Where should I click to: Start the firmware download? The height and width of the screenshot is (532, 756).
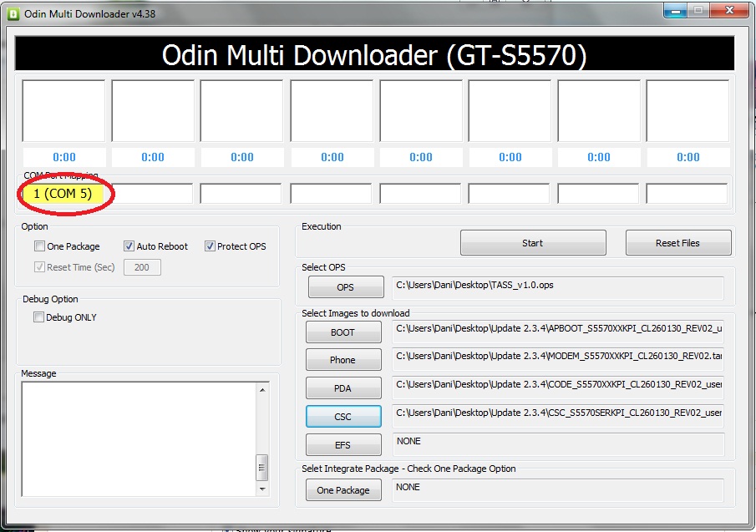(533, 243)
